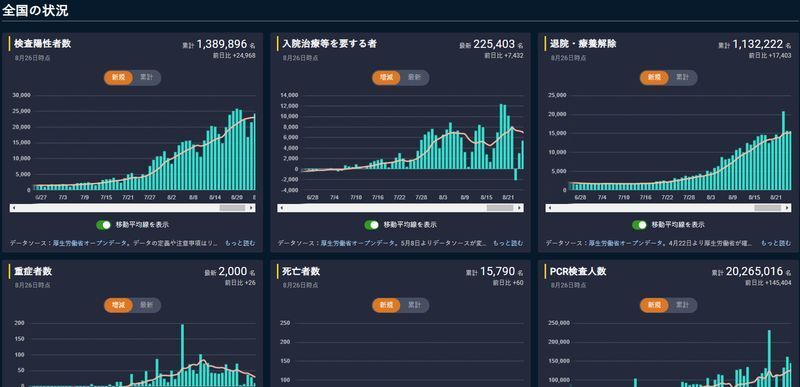Click right scroll arrow under 退院・療養解除 chart
Viewport: 800px width, 387px height.
tap(787, 208)
